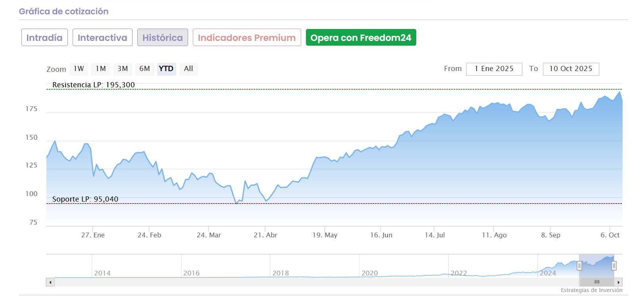The image size is (644, 308).
Task: Select the 3M zoom range
Action: click(123, 69)
